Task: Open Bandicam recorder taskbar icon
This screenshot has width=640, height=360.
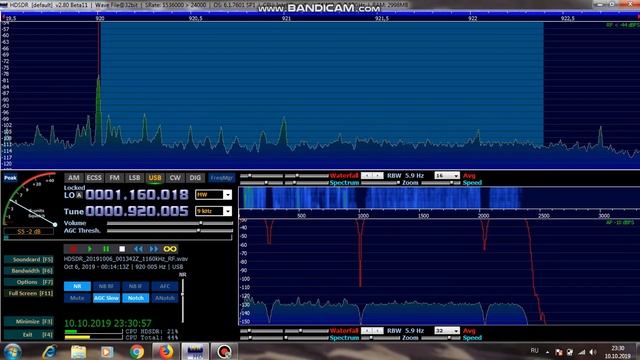Action: 224,351
